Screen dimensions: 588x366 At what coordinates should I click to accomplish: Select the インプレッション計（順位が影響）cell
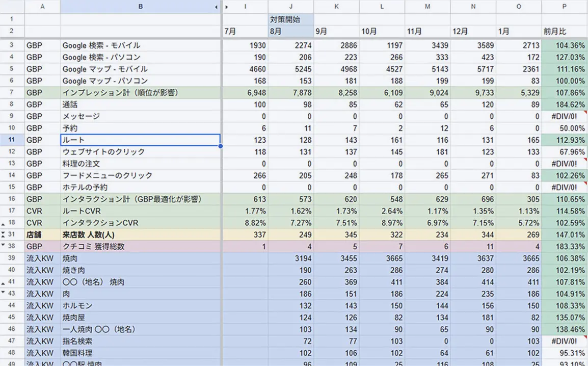click(140, 93)
